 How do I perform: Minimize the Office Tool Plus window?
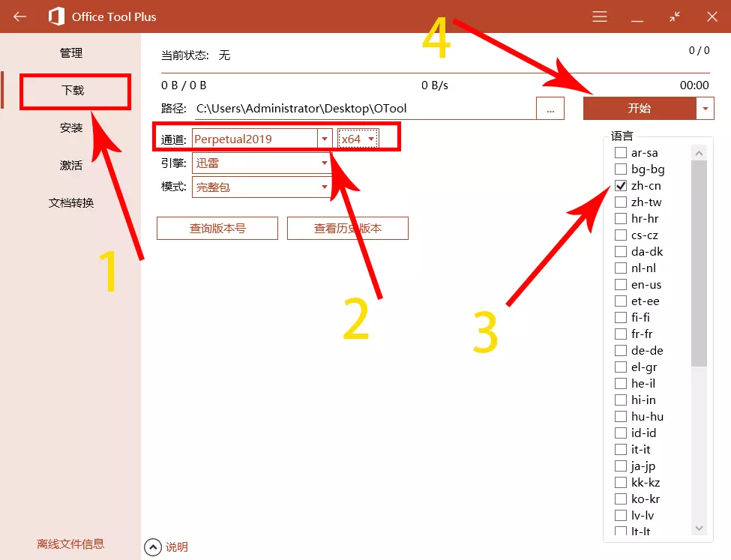click(637, 21)
